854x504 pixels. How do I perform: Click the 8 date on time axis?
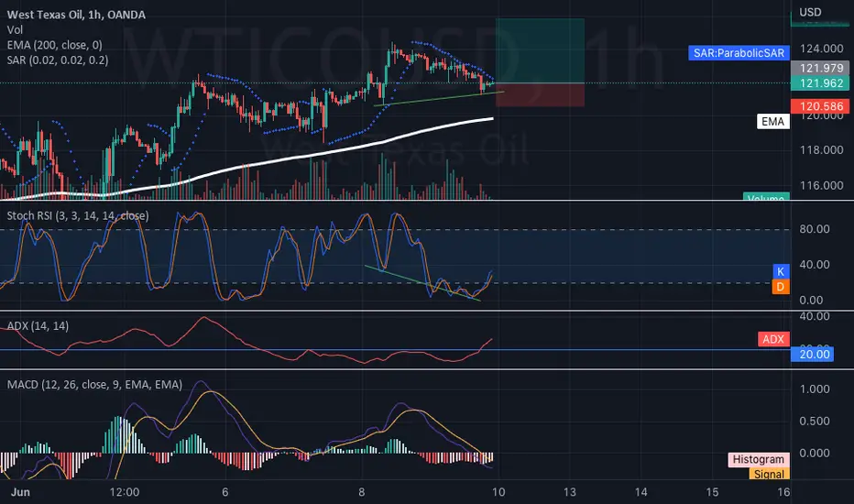[362, 492]
